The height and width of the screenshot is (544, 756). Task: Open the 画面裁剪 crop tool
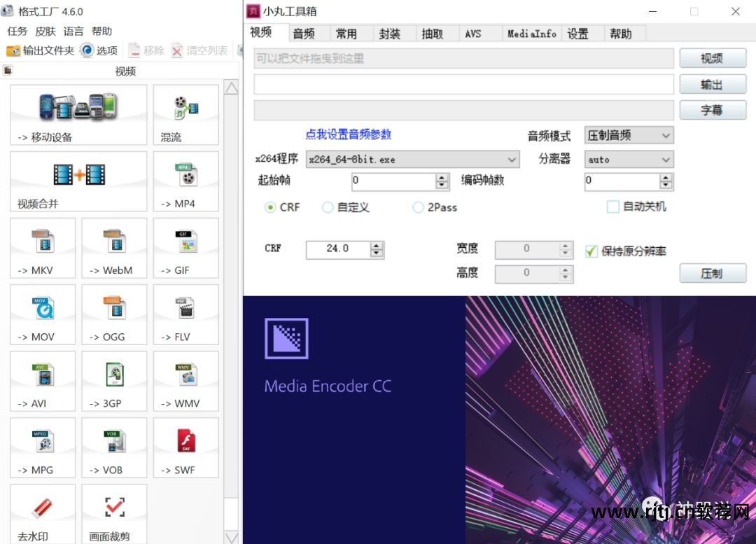click(x=114, y=514)
